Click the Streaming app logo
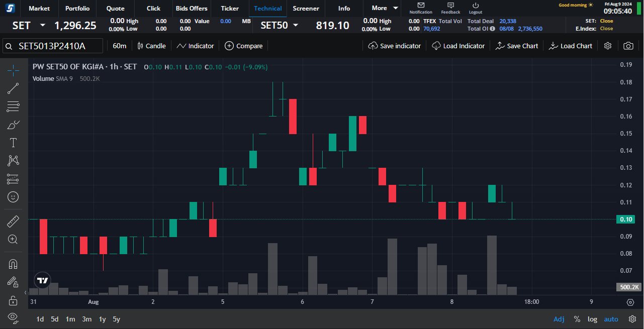Viewport: 644px width, 329px height. pos(10,8)
